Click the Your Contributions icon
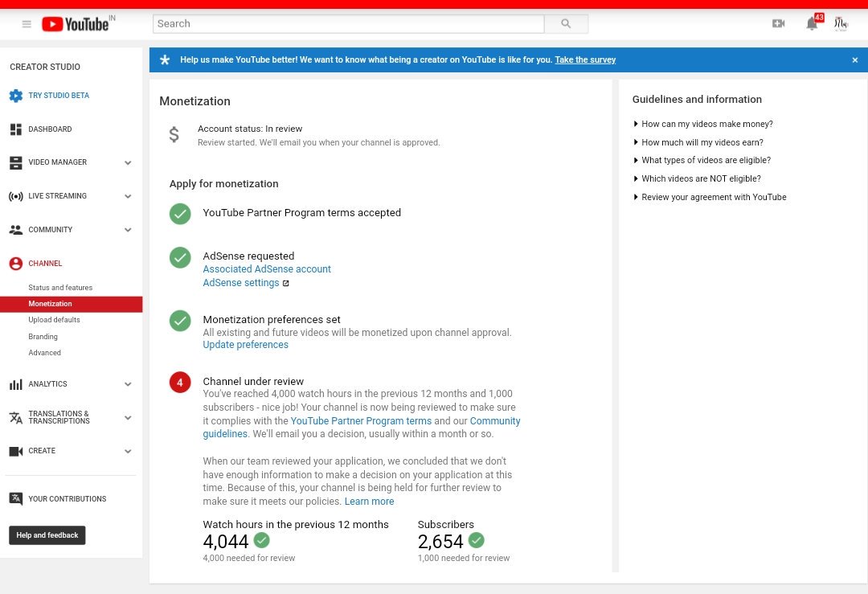The height and width of the screenshot is (594, 868). (16, 498)
